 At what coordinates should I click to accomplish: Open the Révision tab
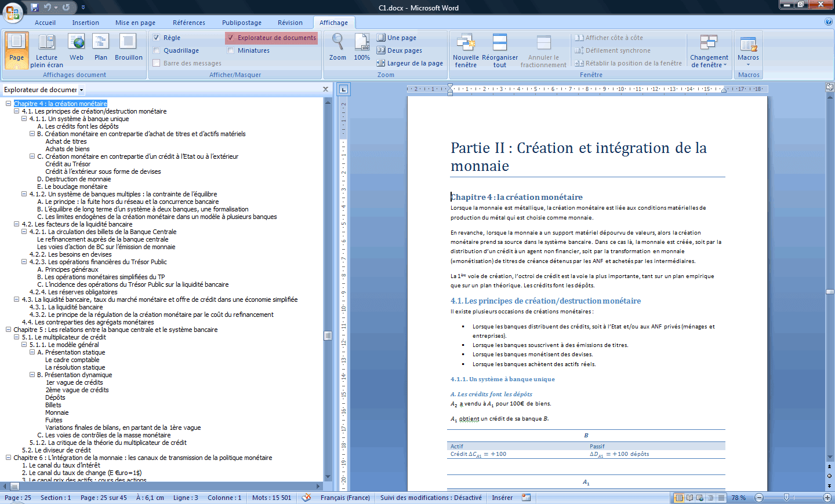(x=290, y=23)
